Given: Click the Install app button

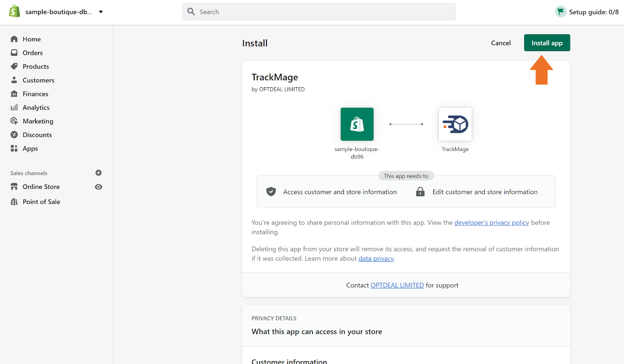Looking at the screenshot, I should [547, 43].
